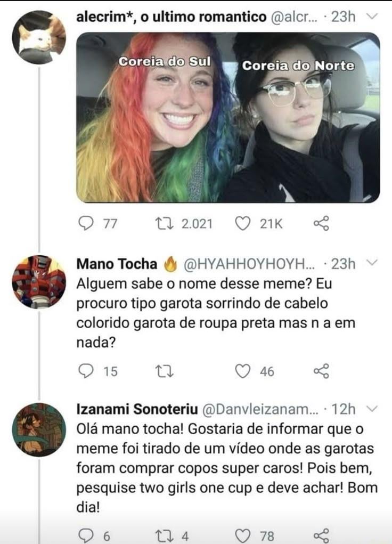Like Izanami Sonoteriu's tweet with 78 likes
Image resolution: width=392 pixels, height=544 pixels.
[243, 535]
